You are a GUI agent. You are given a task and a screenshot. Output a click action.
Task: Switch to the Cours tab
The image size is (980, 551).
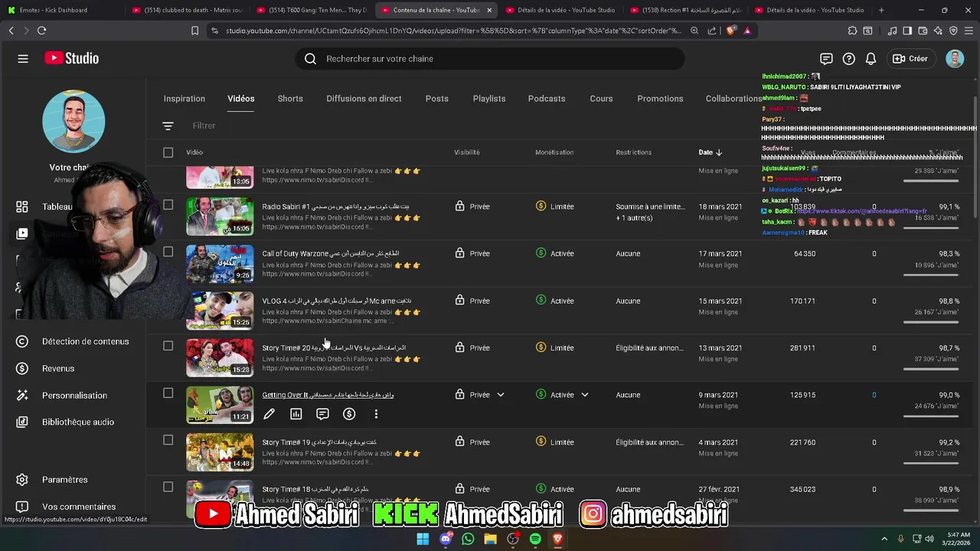[601, 99]
